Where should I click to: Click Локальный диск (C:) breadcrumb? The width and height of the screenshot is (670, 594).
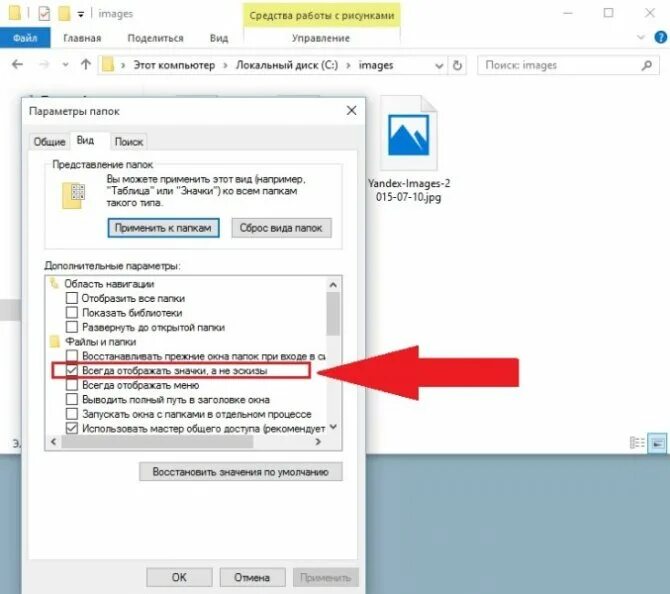pos(287,65)
